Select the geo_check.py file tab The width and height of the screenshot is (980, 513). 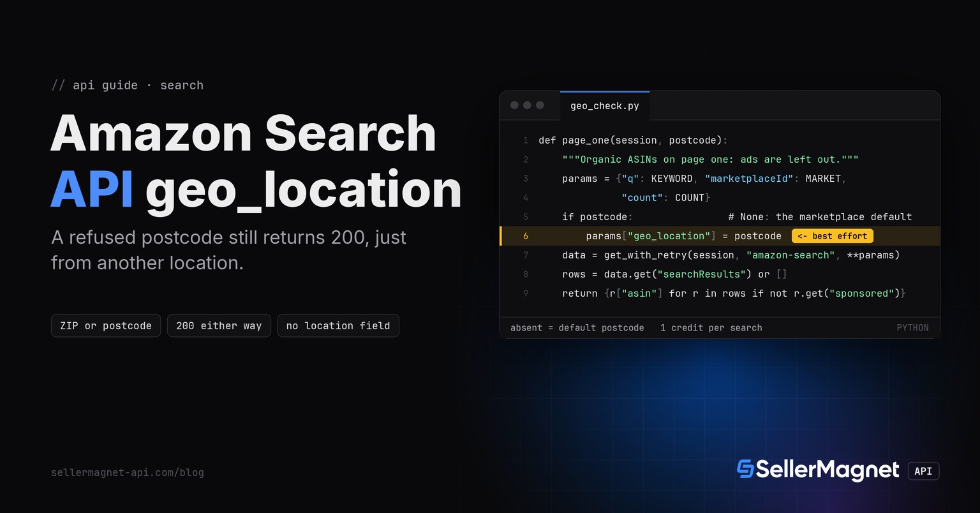pyautogui.click(x=605, y=106)
